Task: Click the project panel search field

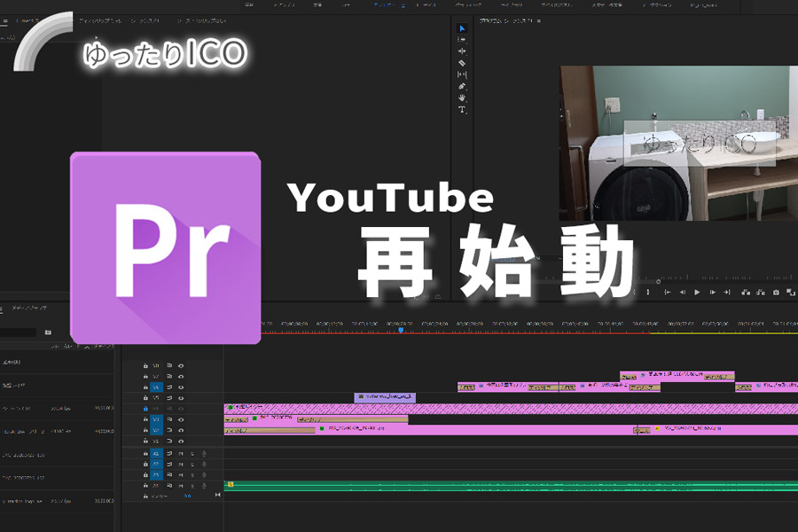Action: pyautogui.click(x=19, y=332)
